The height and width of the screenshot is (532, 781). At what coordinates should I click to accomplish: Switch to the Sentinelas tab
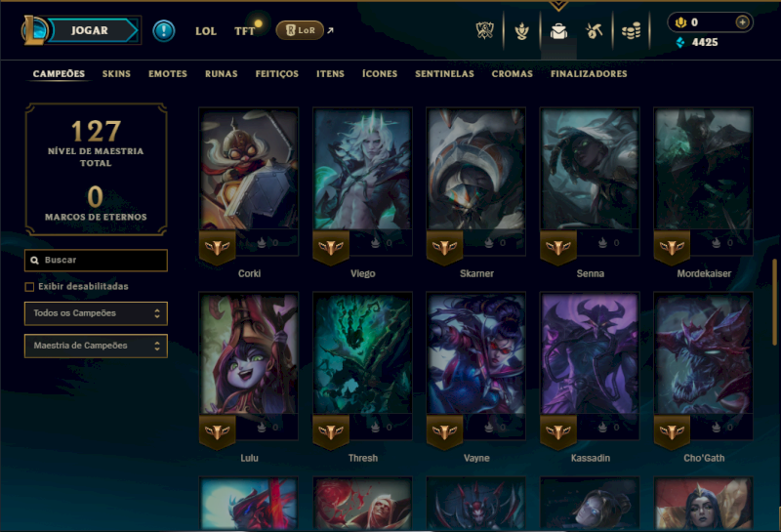[x=444, y=74]
